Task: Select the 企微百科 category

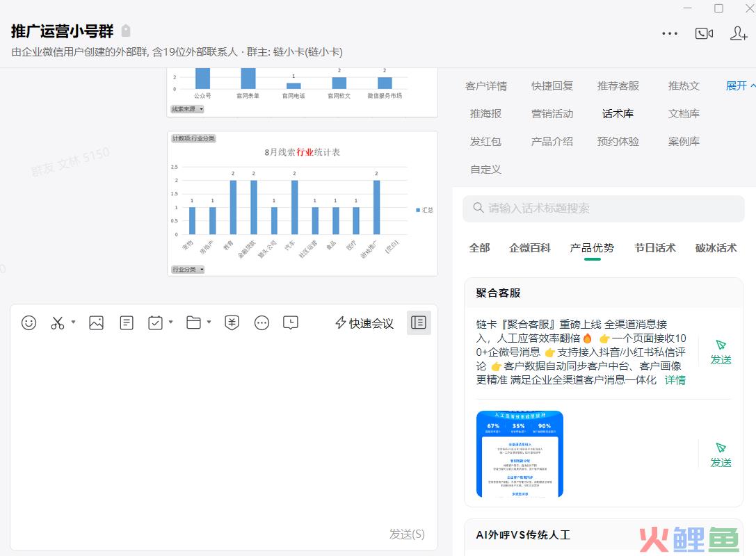Action: point(529,248)
